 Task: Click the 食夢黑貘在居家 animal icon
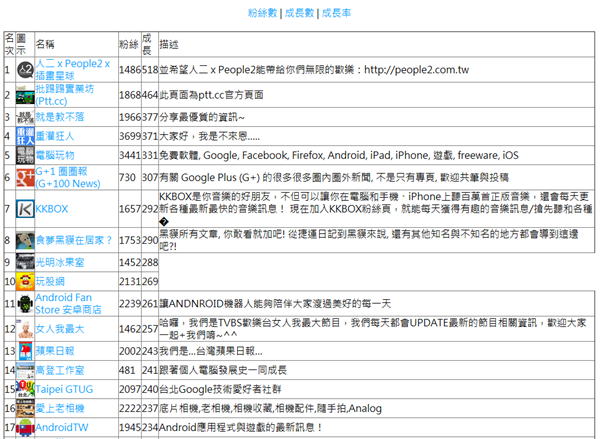click(x=25, y=240)
